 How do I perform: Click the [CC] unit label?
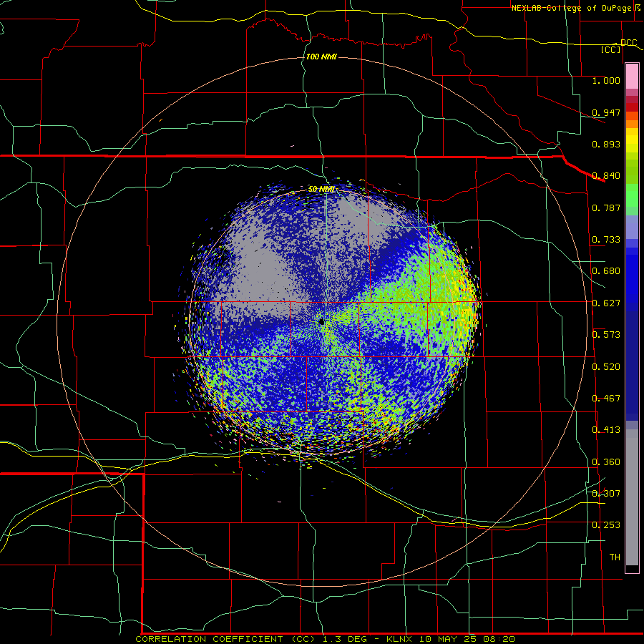611,49
